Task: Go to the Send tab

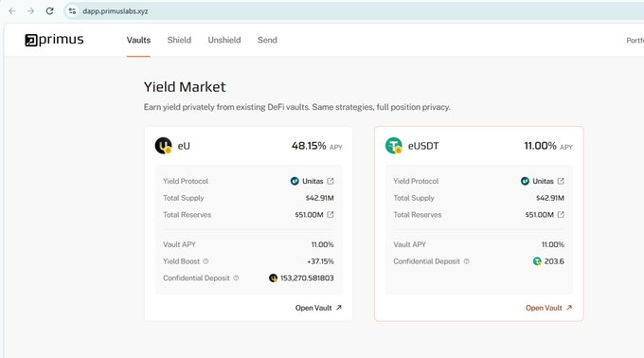Action: tap(267, 40)
